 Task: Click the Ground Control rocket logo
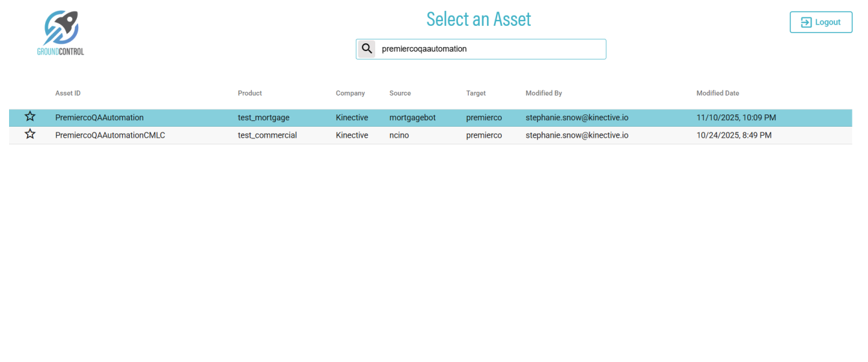pos(61,33)
